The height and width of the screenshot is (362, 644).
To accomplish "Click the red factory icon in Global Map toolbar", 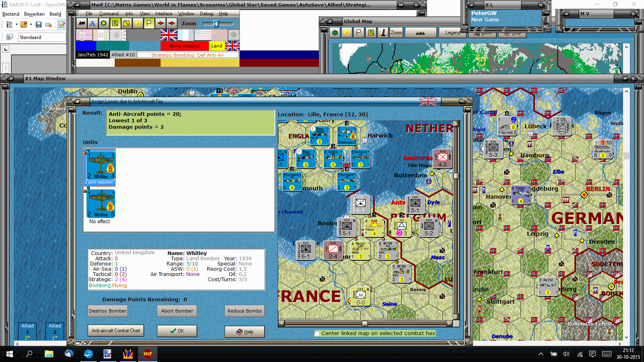I will coord(383,33).
